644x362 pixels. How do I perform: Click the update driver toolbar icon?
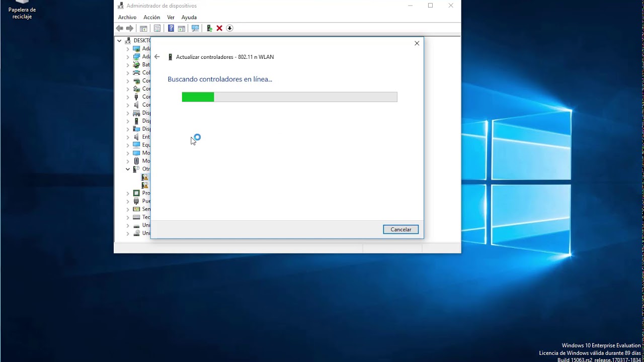[x=209, y=28]
